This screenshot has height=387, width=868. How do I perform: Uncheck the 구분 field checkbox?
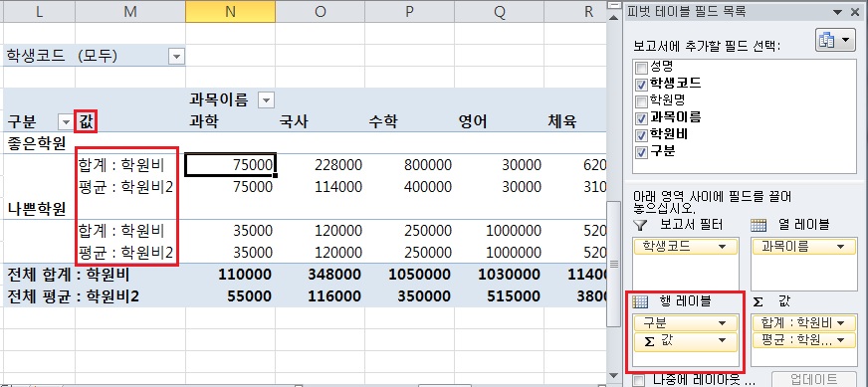pyautogui.click(x=642, y=151)
